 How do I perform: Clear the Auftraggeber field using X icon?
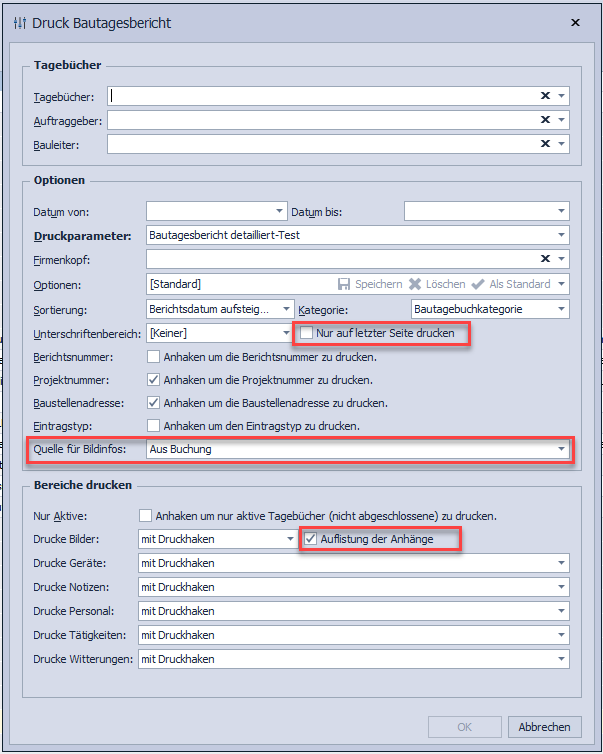545,120
